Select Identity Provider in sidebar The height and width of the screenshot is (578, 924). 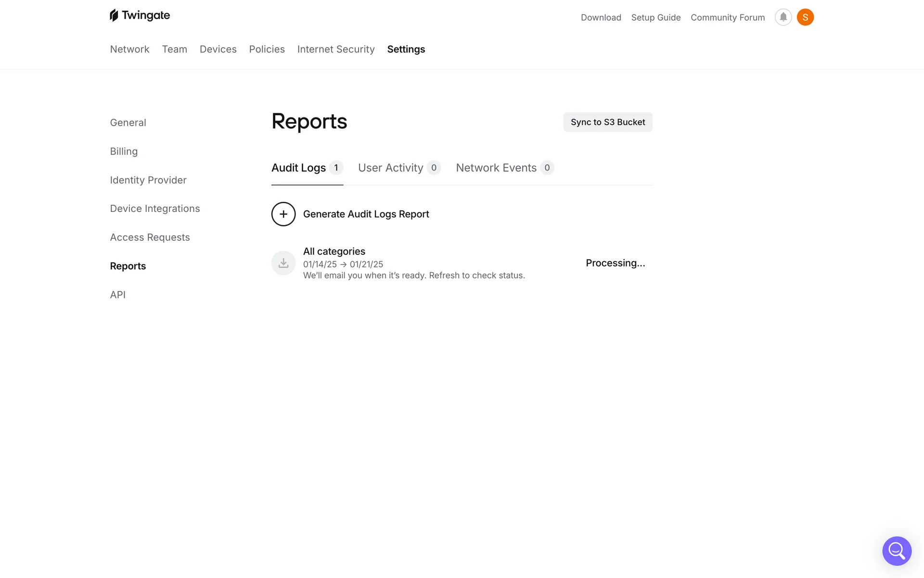(x=148, y=180)
